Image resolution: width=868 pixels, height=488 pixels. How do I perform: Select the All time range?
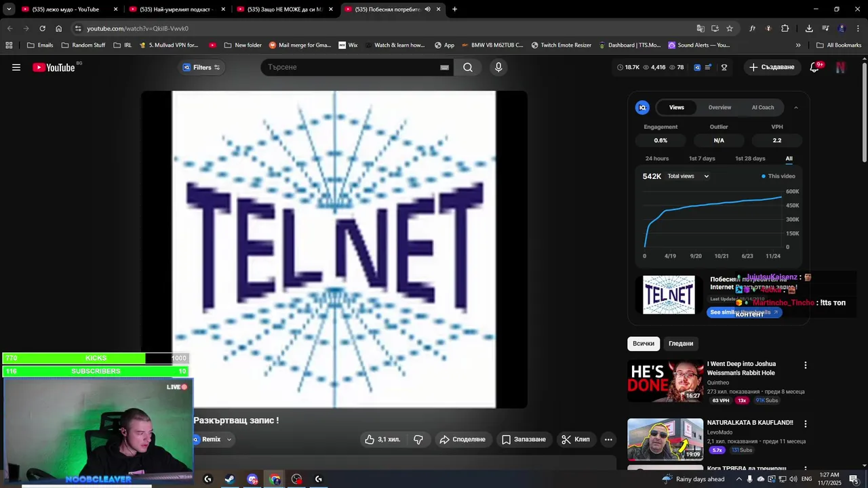tap(789, 159)
